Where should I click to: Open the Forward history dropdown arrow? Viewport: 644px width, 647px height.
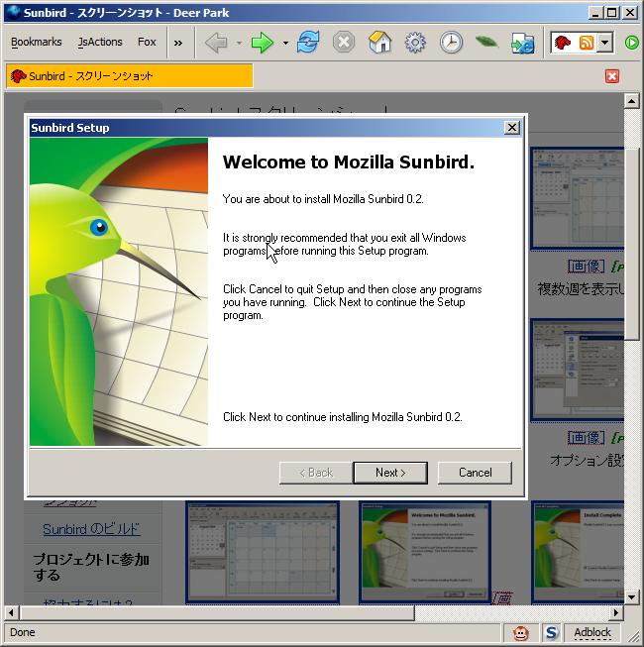(x=285, y=43)
